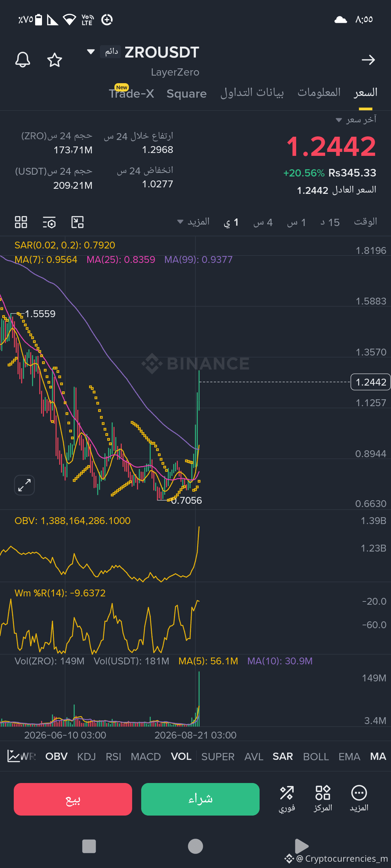Select the 15 minute interval
391x868 pixels.
[330, 222]
